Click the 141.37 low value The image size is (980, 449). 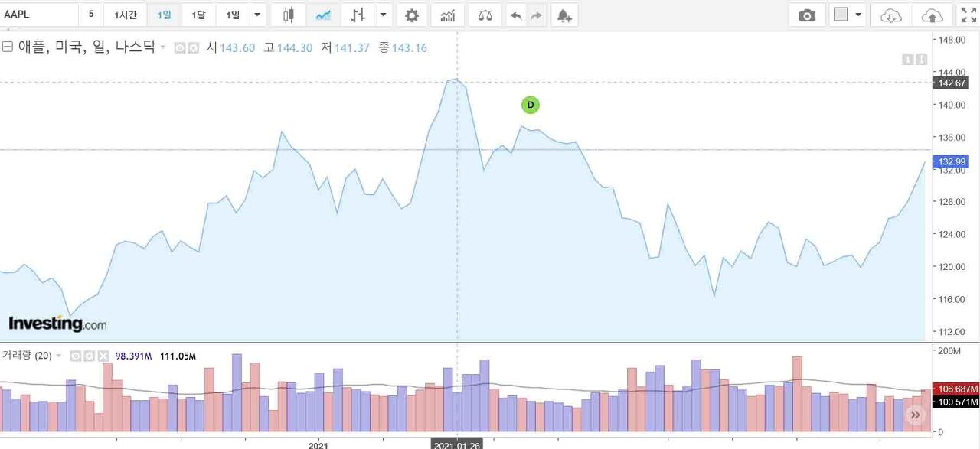(352, 48)
